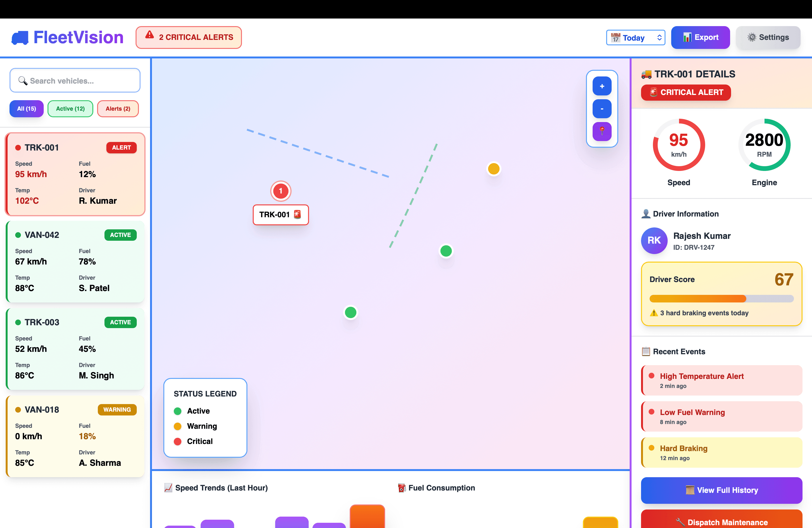Select the VAN-018 warning vehicle card

(75, 436)
